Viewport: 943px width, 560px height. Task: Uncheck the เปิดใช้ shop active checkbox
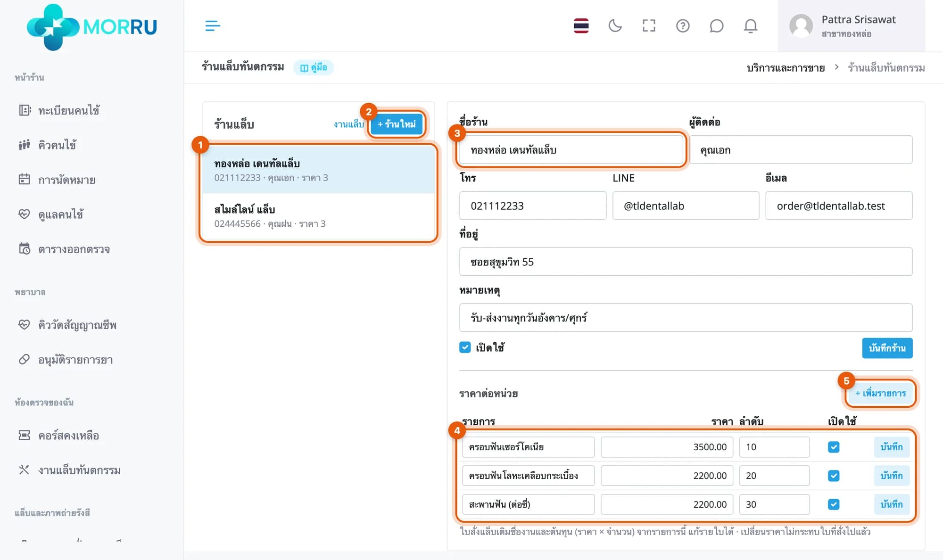[465, 347]
